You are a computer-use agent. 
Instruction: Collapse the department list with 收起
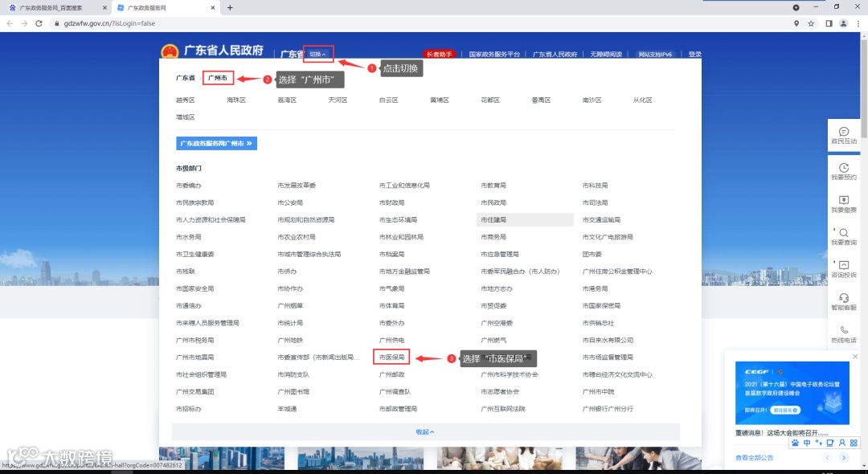425,432
